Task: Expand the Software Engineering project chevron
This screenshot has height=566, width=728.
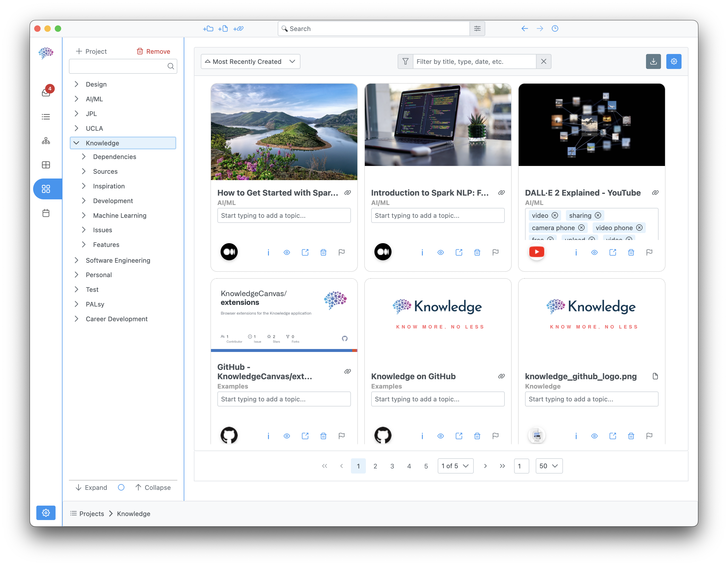Action: click(x=76, y=260)
